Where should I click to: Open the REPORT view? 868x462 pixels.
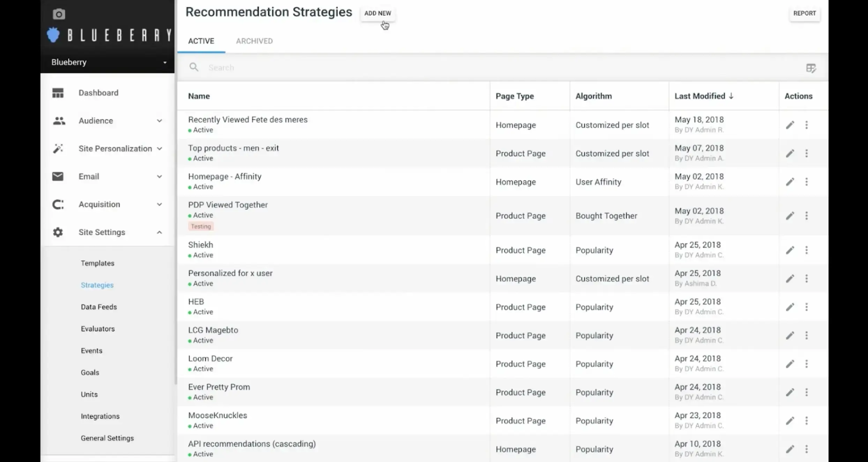pos(805,13)
